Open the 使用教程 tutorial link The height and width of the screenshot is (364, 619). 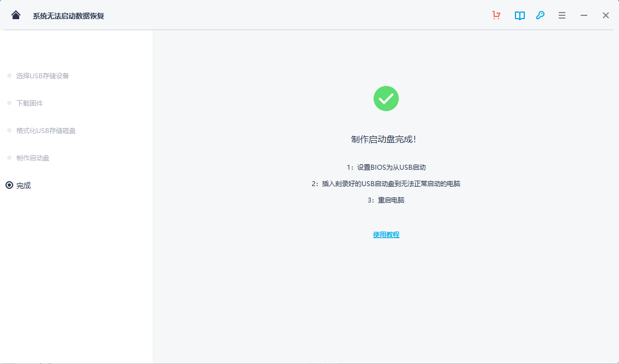386,235
